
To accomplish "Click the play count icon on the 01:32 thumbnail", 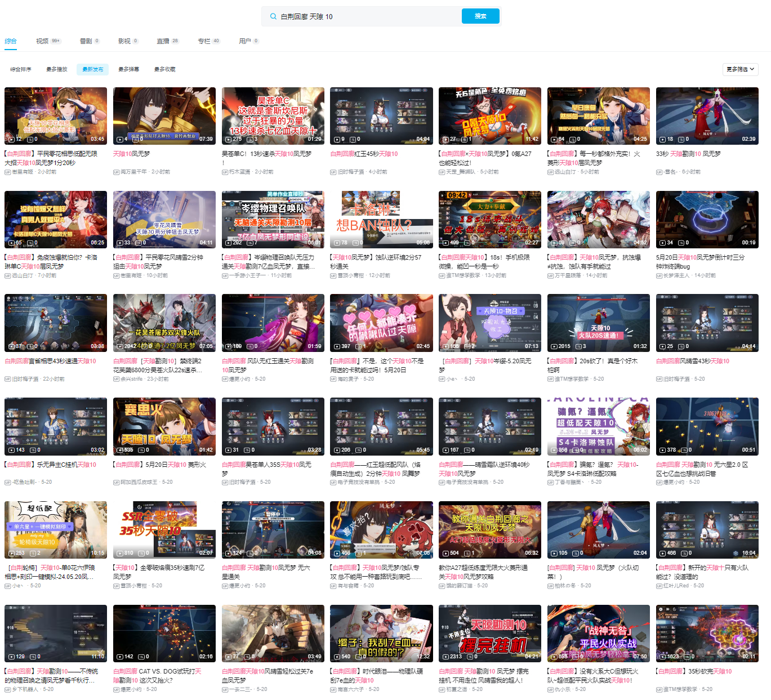I will point(554,346).
